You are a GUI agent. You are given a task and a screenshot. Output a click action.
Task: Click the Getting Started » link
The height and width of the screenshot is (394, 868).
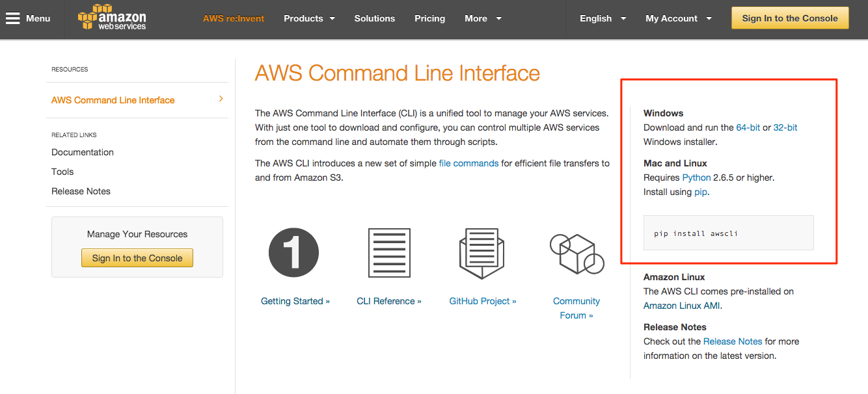pos(295,301)
